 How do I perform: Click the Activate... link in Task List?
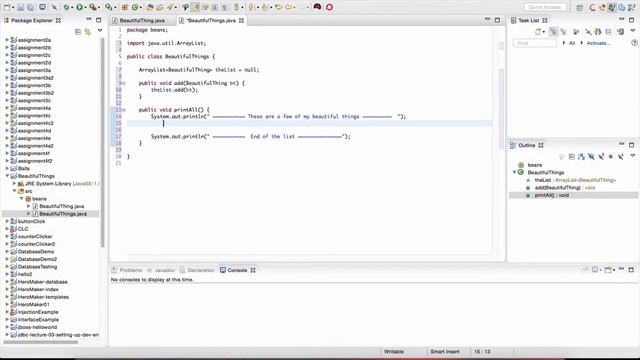(598, 43)
